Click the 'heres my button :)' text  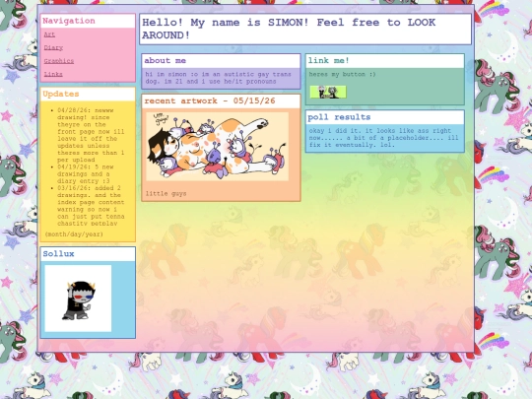342,74
